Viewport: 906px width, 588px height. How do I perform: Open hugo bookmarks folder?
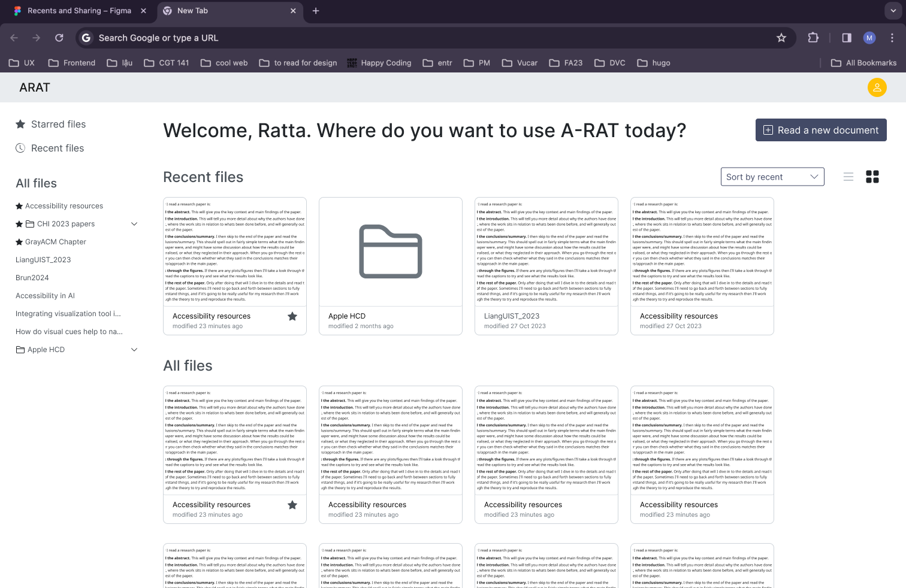[654, 63]
